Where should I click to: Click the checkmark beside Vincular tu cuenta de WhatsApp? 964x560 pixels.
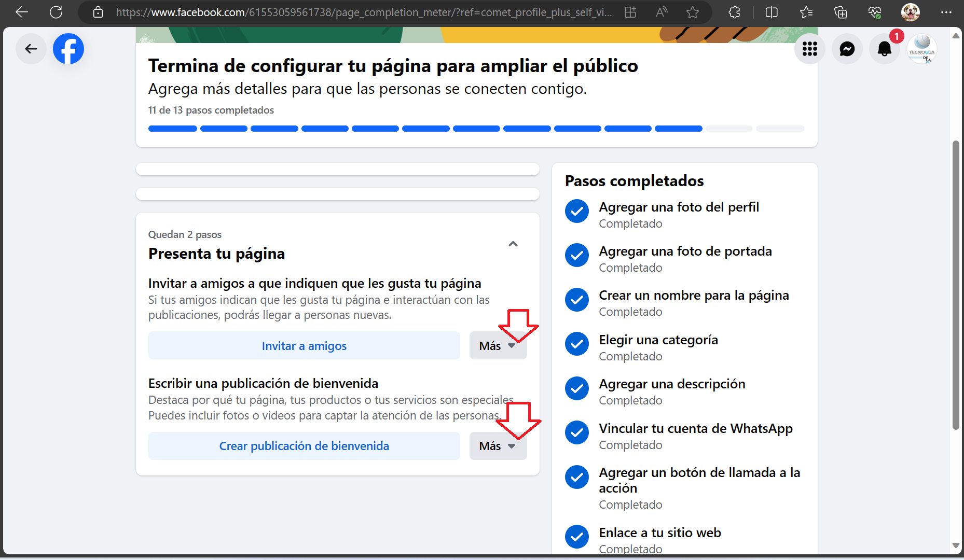[x=577, y=432]
